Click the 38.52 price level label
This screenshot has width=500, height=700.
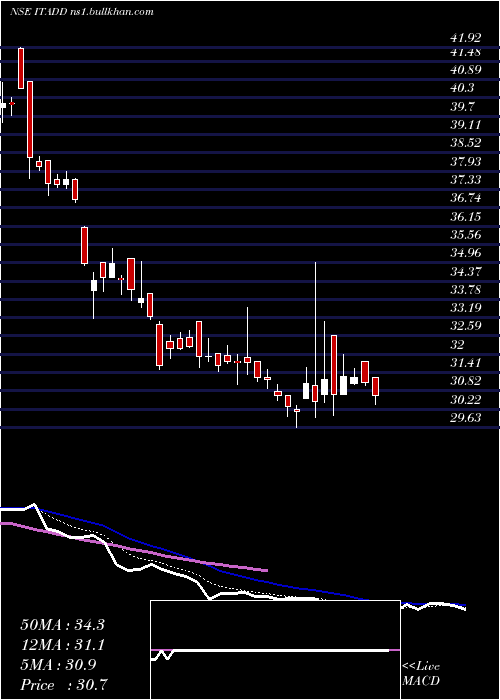pyautogui.click(x=465, y=143)
